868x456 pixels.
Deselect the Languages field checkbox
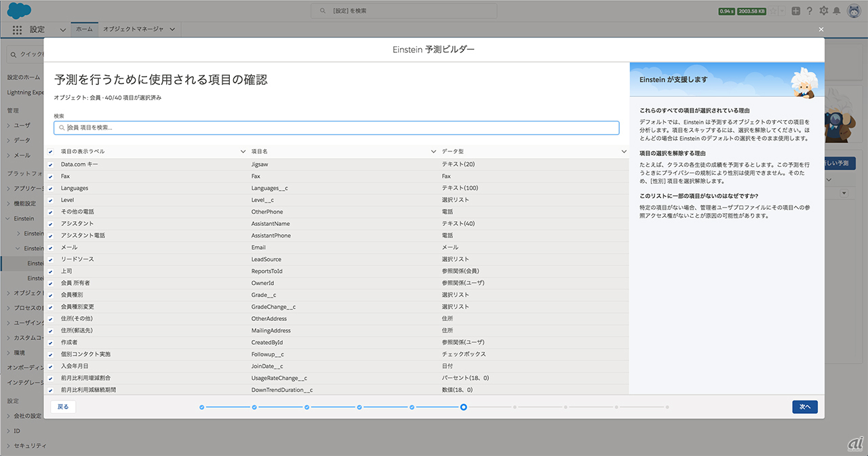(51, 189)
